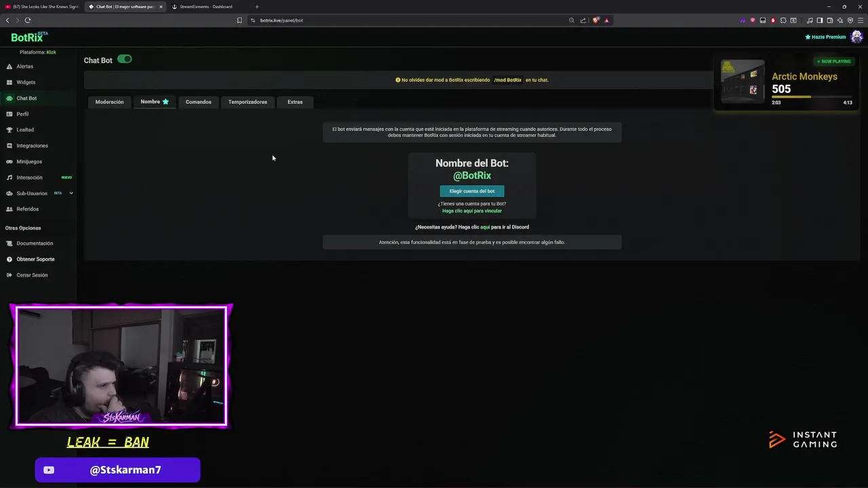The width and height of the screenshot is (868, 488).
Task: Click the BotRix logo
Action: tap(29, 37)
